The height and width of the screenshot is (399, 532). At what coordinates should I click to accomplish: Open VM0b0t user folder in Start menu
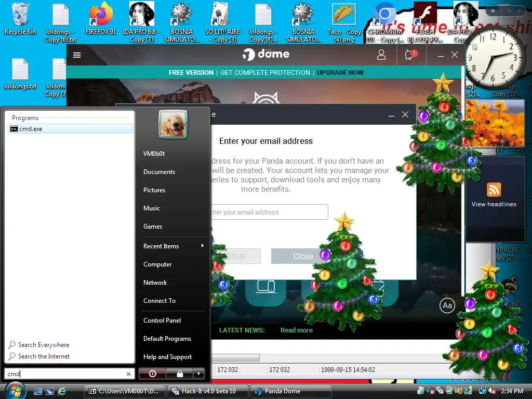(x=154, y=154)
